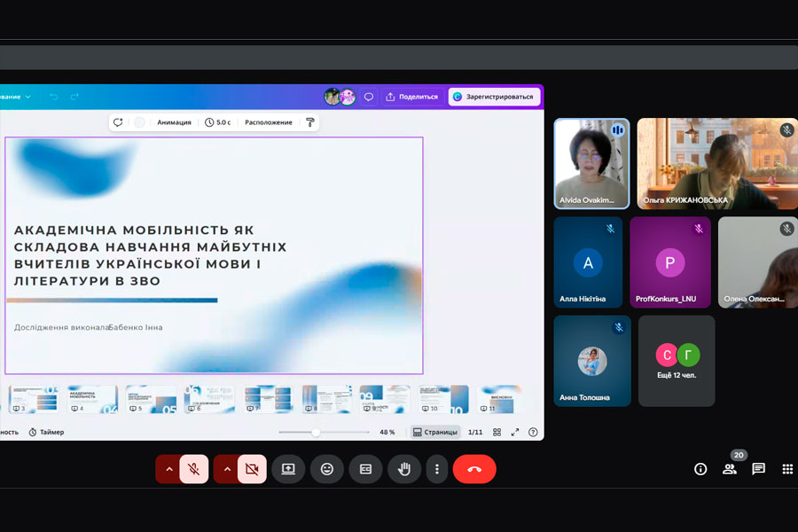Expand camera video settings arrow
798x532 pixels.
point(226,469)
